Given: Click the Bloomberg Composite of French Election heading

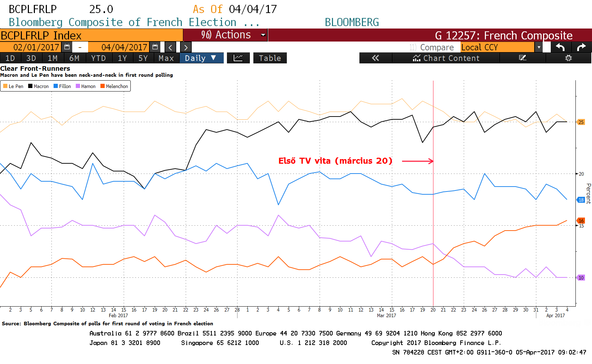Looking at the screenshot, I should (134, 22).
